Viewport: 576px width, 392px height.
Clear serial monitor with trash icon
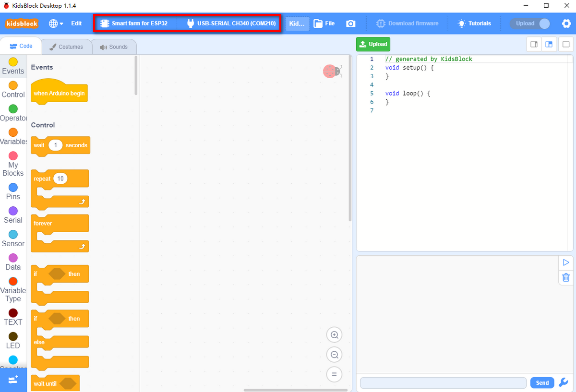[566, 277]
